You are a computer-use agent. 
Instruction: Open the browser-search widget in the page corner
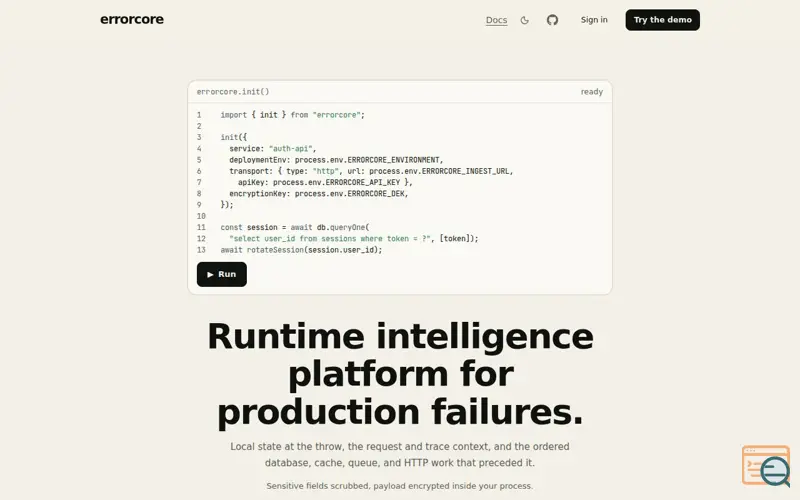click(x=766, y=465)
